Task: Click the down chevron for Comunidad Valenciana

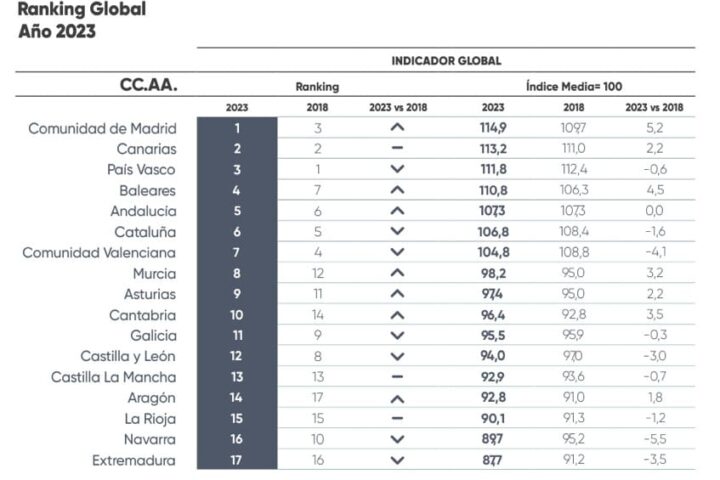Action: click(x=397, y=253)
